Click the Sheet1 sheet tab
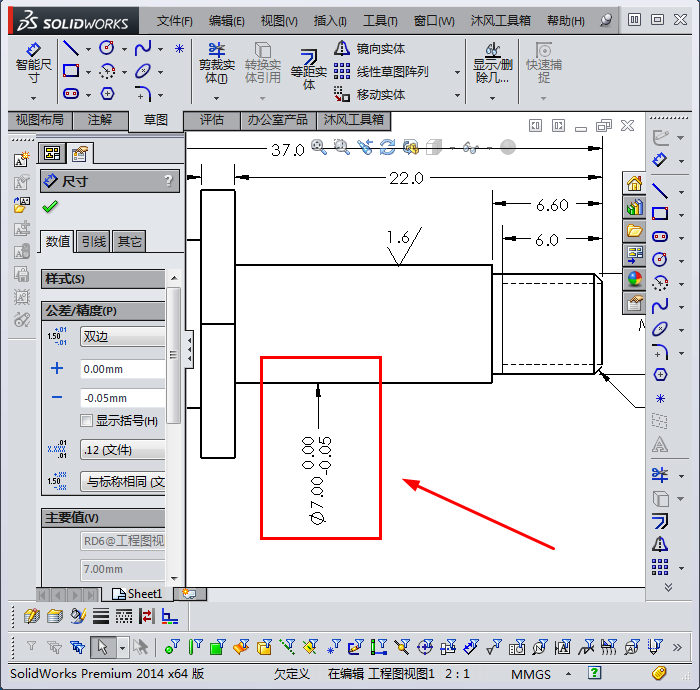 click(x=138, y=593)
